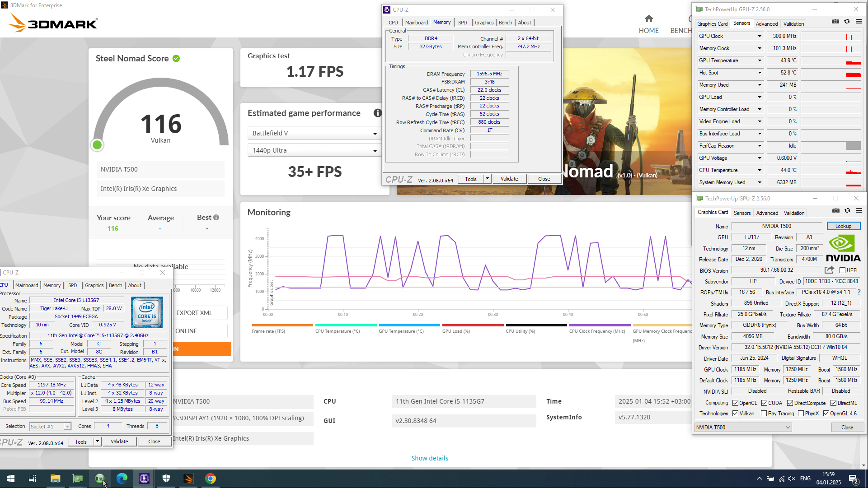Open hamburger menu in GPU-Z Sensors window
Screen dimensions: 868x488
point(859,22)
